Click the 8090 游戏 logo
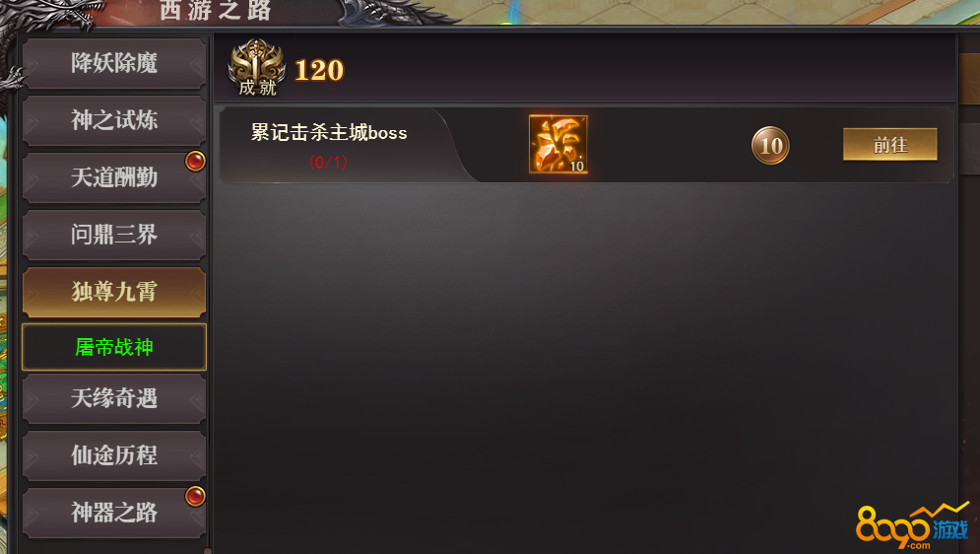Screen dimensions: 980x554 coord(912,524)
